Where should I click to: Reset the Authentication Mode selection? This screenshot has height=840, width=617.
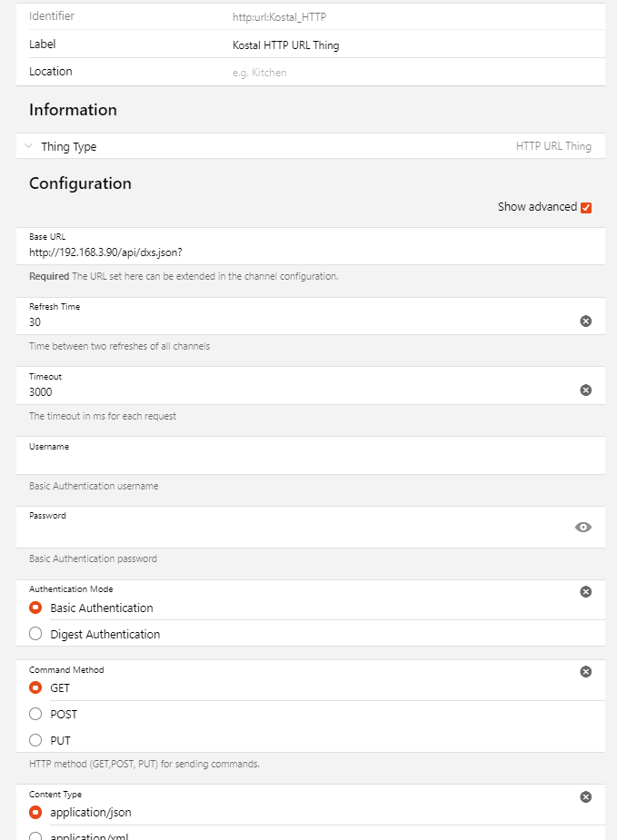(x=585, y=591)
